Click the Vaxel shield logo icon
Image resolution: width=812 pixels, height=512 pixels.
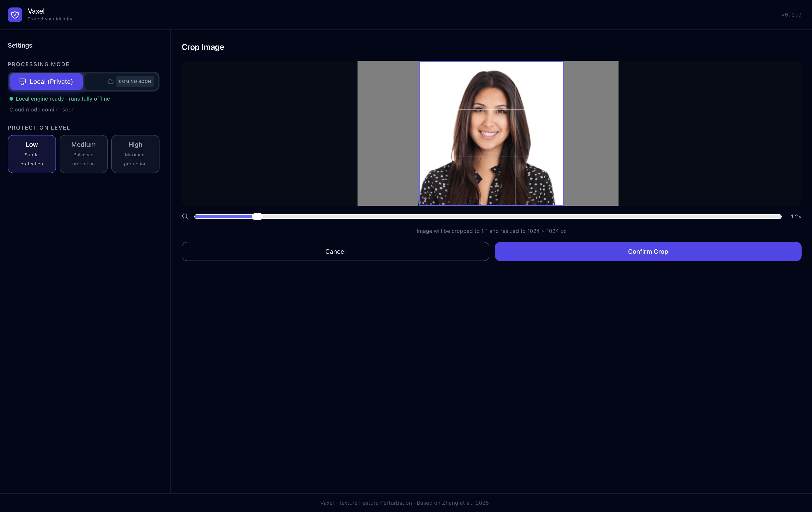coord(15,15)
